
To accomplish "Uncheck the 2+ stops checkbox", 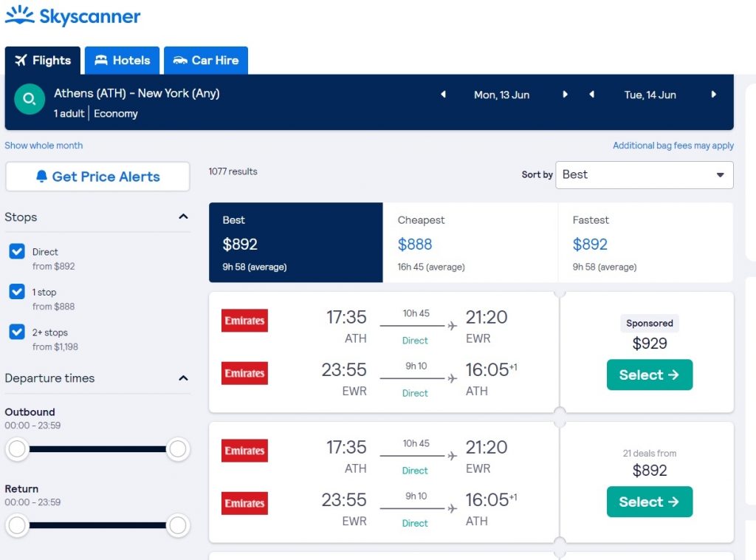I will point(17,332).
